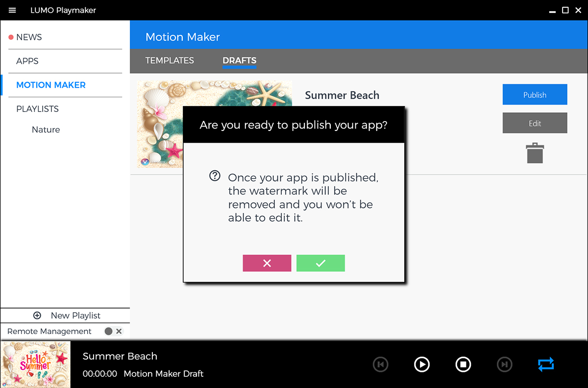The height and width of the screenshot is (388, 588).
Task: Toggle the blue repeat loop icon
Action: 546,364
